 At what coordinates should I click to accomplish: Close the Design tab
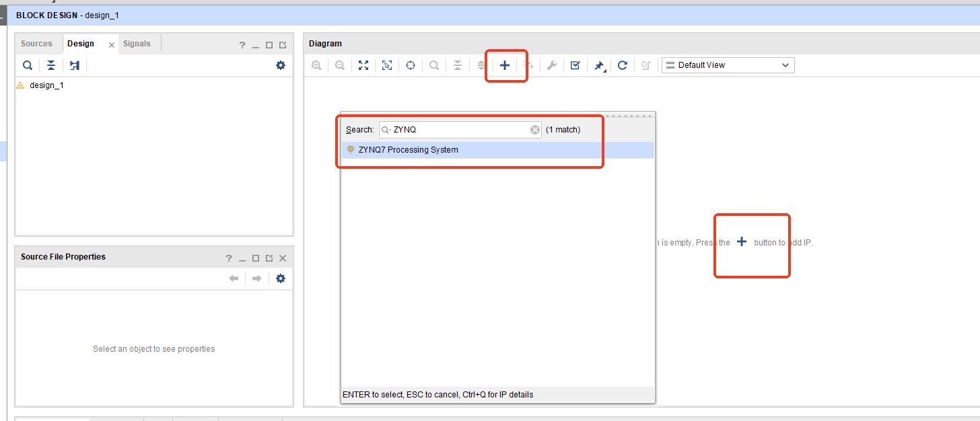tap(112, 45)
